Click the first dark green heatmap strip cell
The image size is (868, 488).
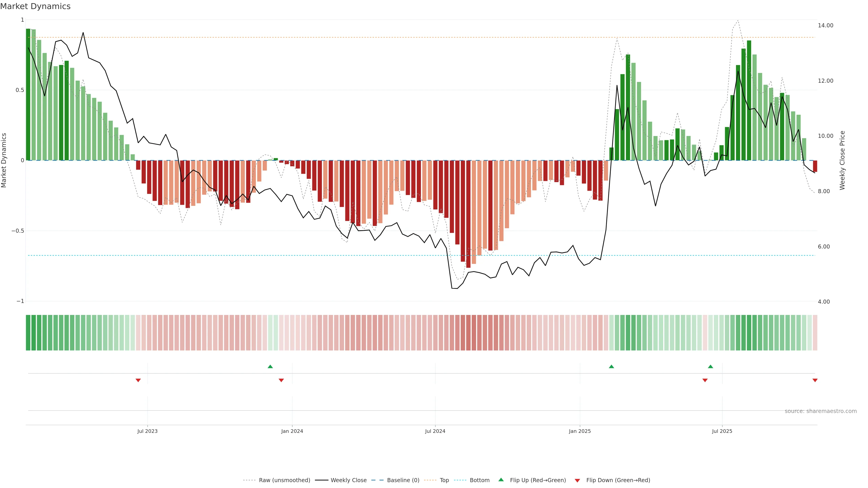(28, 333)
